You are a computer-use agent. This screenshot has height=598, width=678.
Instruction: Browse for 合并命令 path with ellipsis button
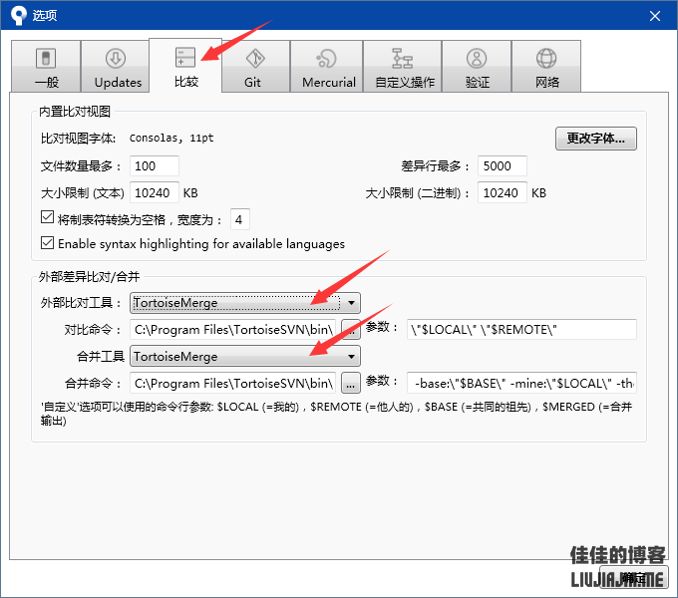tap(350, 382)
